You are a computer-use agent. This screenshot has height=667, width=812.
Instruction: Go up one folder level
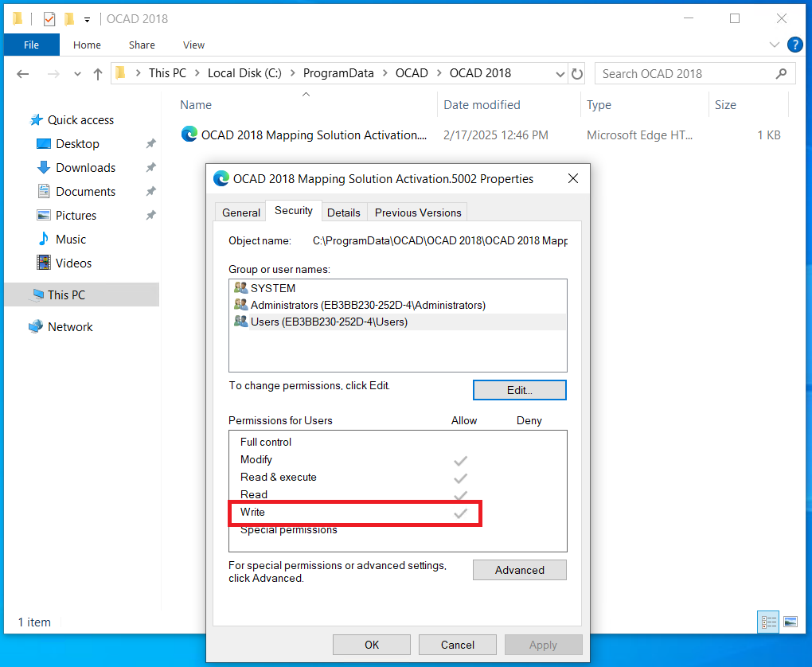coord(97,74)
